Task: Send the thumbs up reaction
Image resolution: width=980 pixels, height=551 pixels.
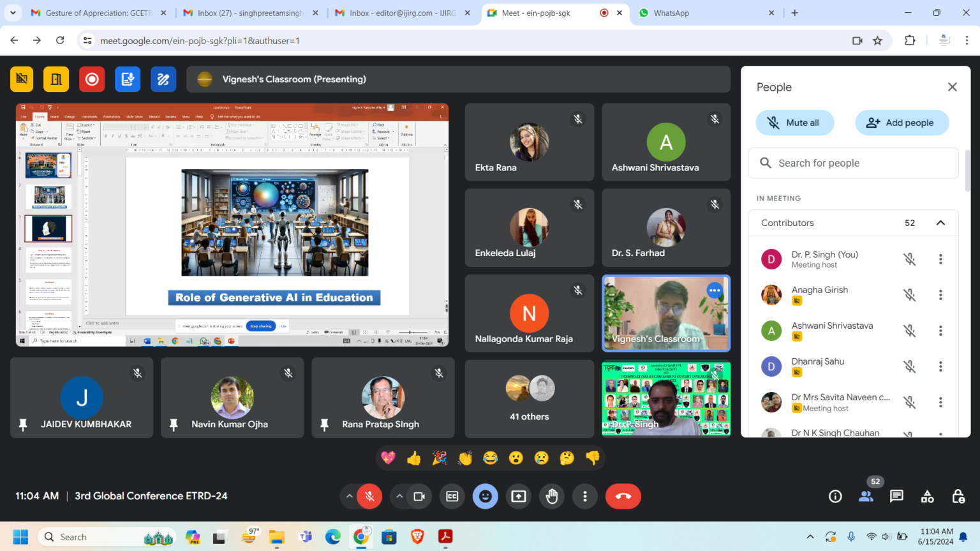Action: pyautogui.click(x=413, y=458)
